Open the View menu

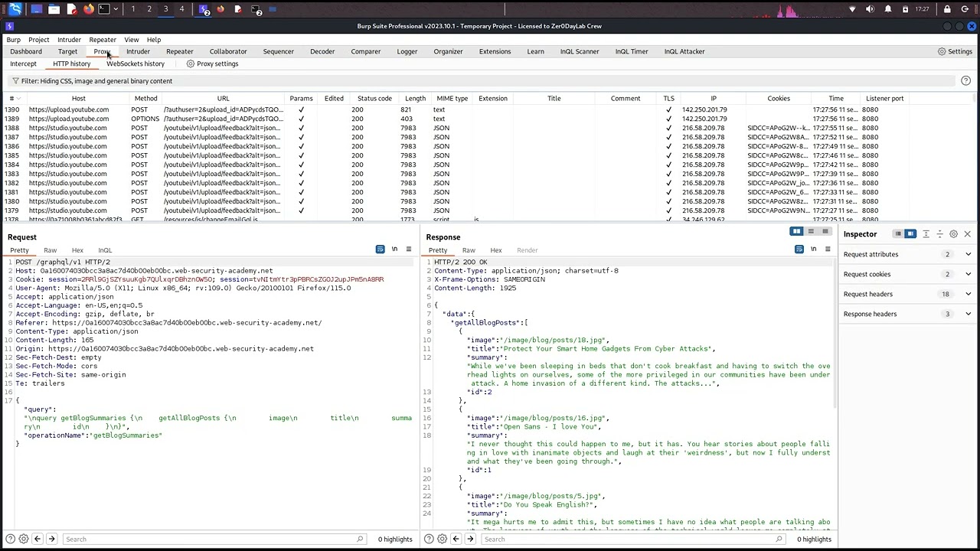[x=132, y=40]
